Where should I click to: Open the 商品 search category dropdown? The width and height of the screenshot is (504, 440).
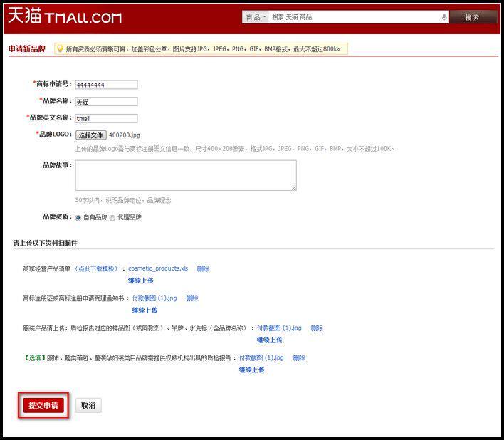tap(255, 17)
